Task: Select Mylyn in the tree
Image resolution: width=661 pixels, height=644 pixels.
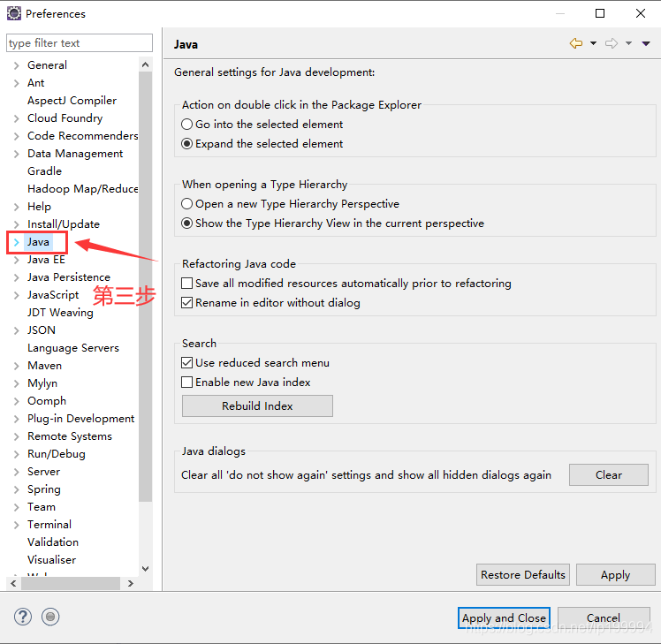Action: pos(42,383)
